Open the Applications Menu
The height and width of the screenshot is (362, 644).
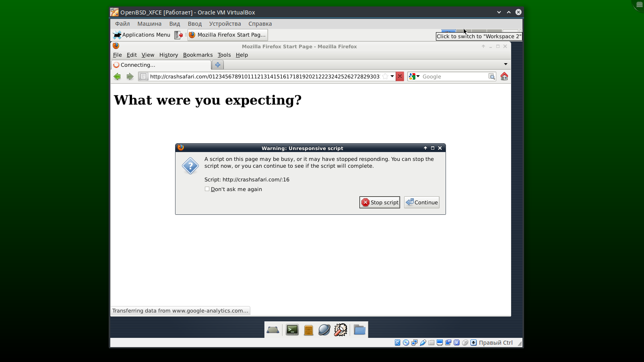[x=142, y=35]
